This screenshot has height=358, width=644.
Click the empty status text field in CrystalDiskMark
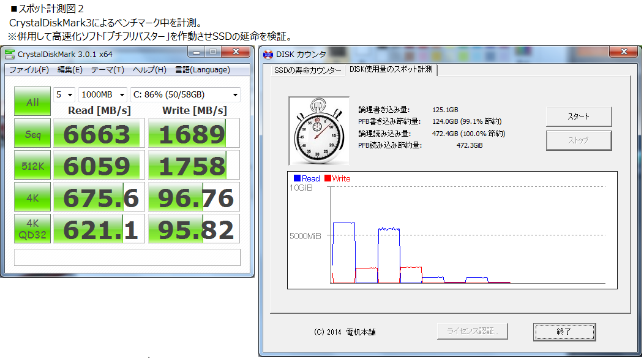tap(127, 257)
